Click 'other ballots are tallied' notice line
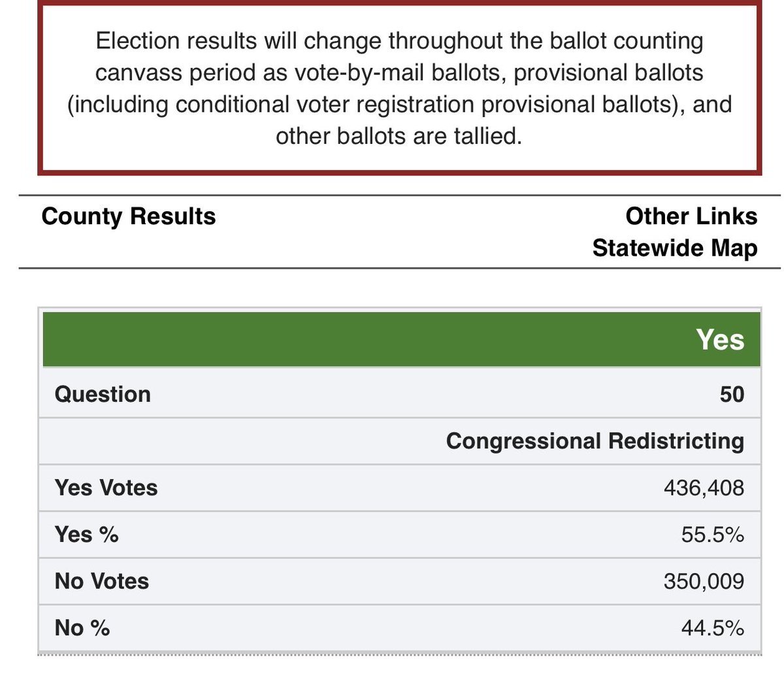Viewport: 784px width, 689px height. (x=399, y=136)
